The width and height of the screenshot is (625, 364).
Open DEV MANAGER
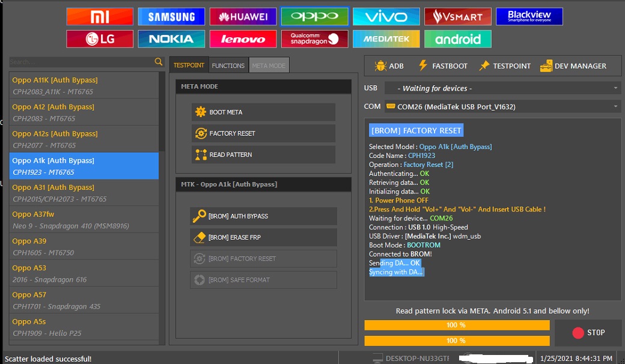573,65
